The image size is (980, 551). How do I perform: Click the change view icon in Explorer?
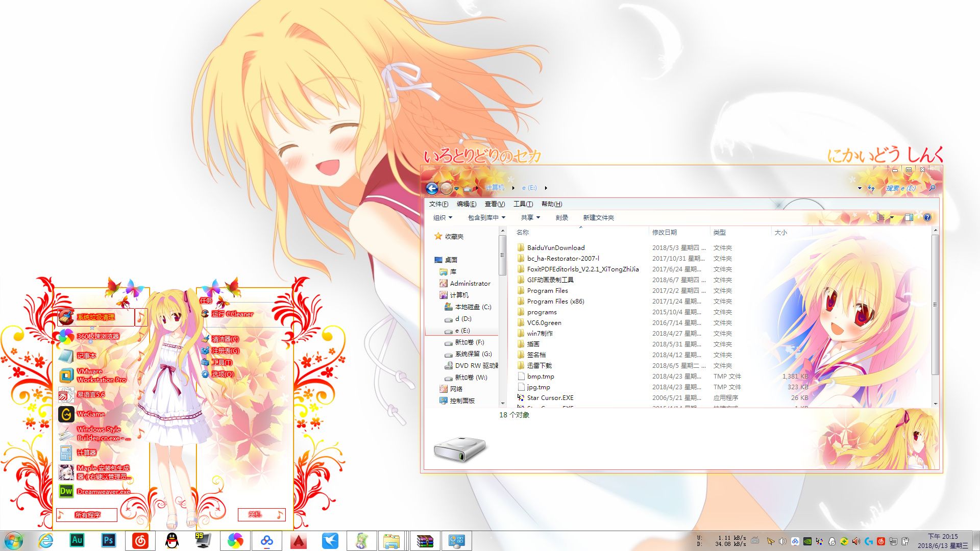[881, 217]
